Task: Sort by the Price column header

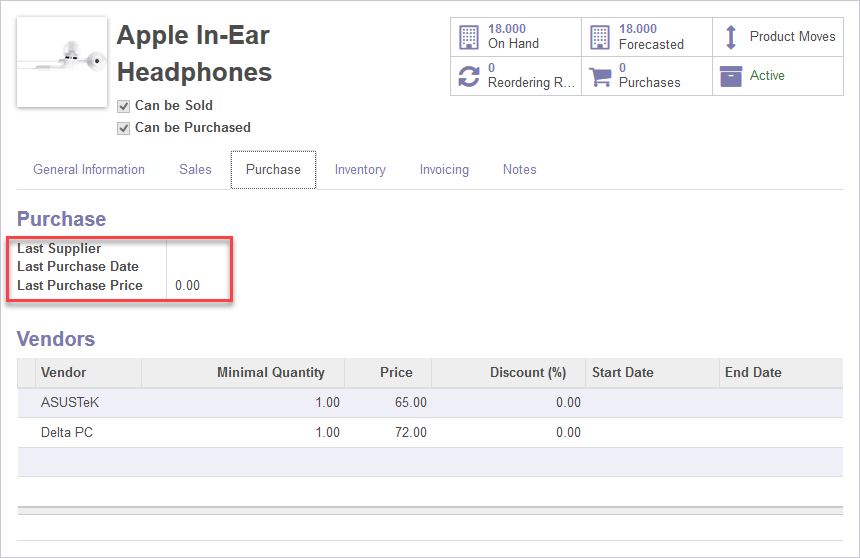Action: coord(388,373)
